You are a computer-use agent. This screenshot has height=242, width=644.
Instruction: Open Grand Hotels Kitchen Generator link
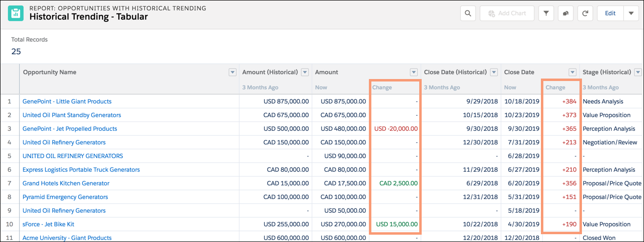point(66,183)
